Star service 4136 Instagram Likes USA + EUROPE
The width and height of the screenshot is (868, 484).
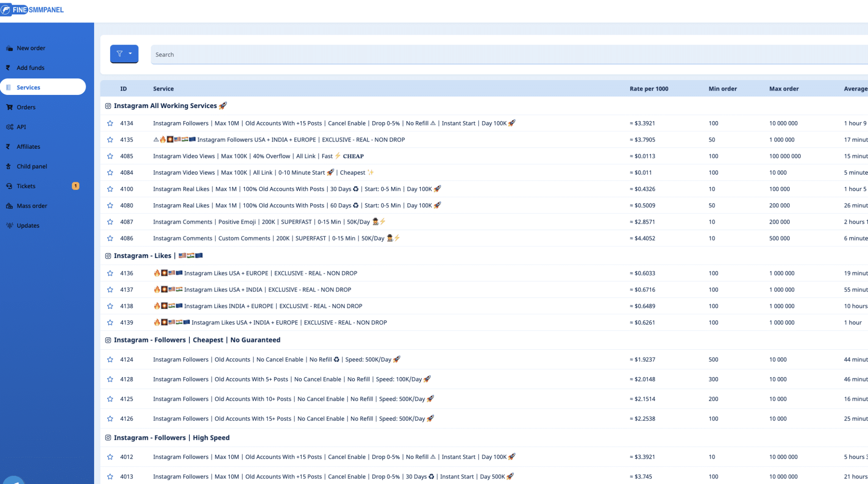pyautogui.click(x=110, y=273)
